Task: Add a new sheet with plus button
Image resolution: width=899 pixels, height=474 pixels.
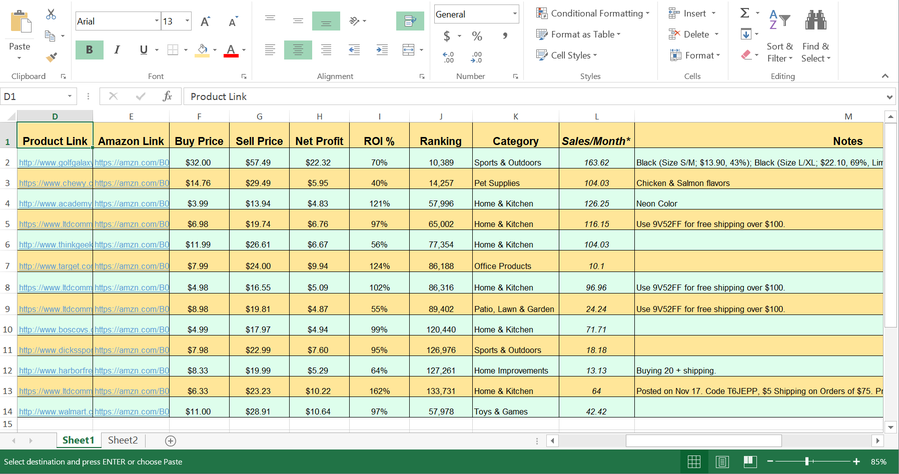Action: 170,441
